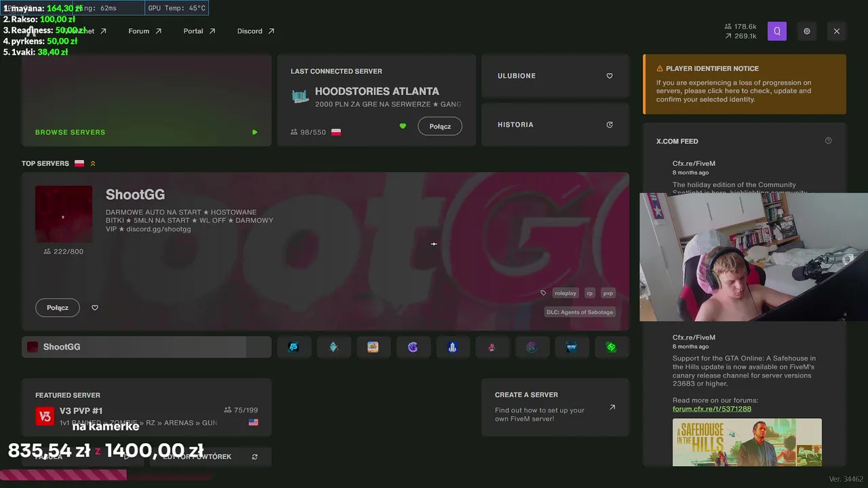
Task: Click the 75/199 player count on V3 PVP
Action: (x=241, y=410)
